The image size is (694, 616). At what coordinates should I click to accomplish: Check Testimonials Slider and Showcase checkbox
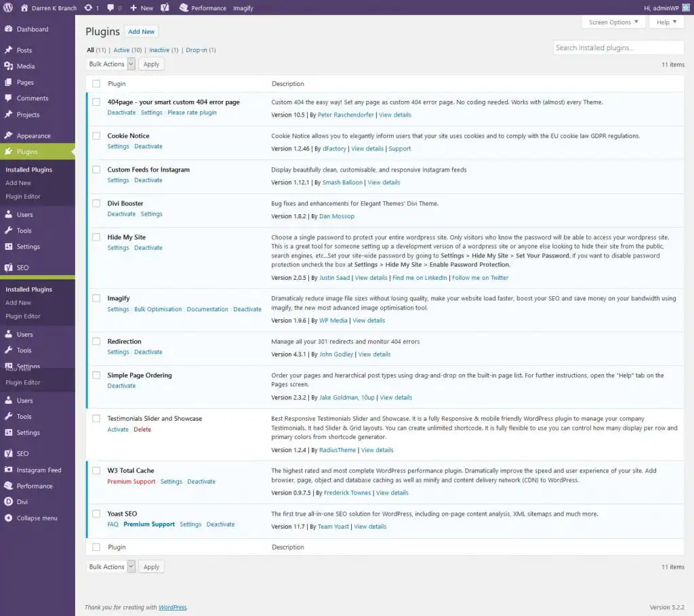click(x=96, y=418)
